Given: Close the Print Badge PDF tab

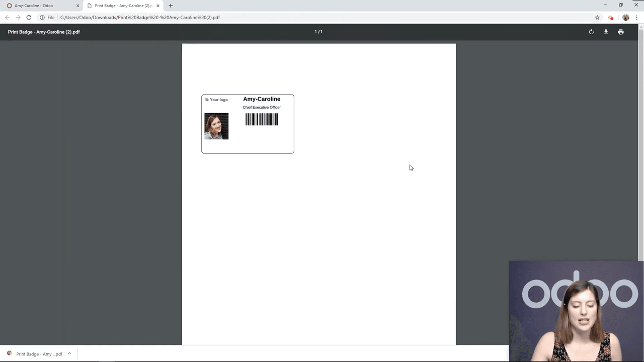Looking at the screenshot, I should [158, 6].
